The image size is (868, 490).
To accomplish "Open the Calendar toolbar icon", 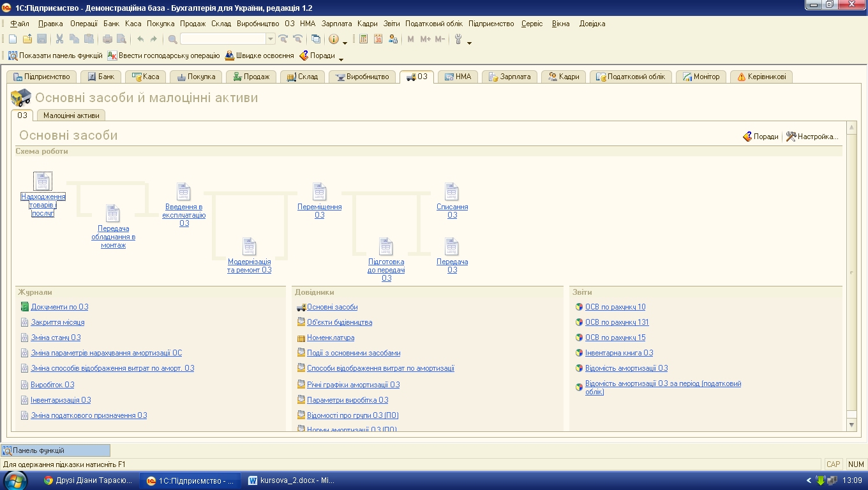I will pyautogui.click(x=378, y=39).
